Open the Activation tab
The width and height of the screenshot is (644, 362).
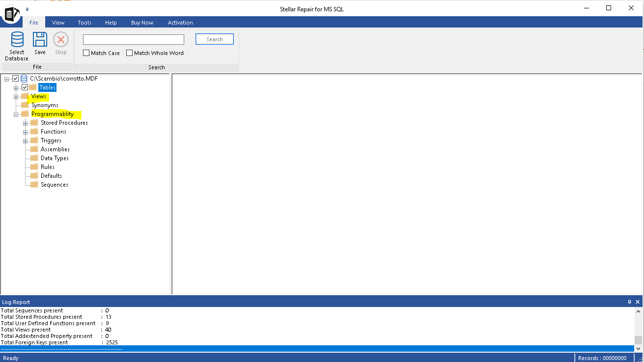pos(180,23)
